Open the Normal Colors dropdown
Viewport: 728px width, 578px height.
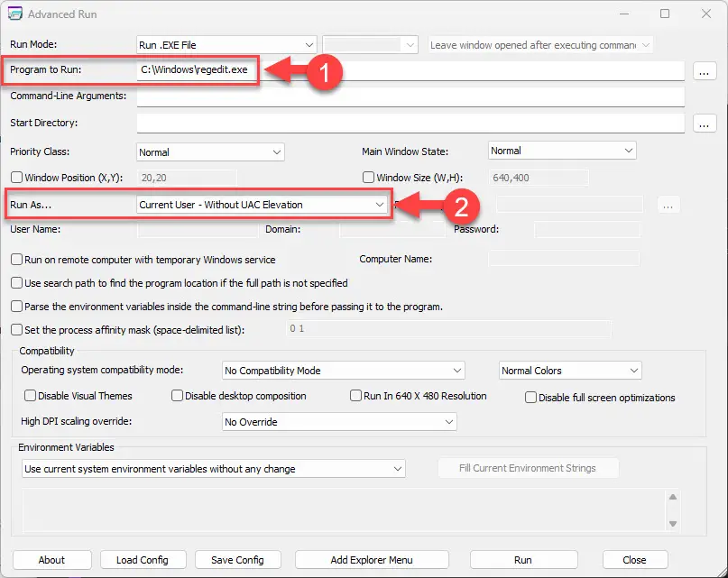click(x=570, y=371)
